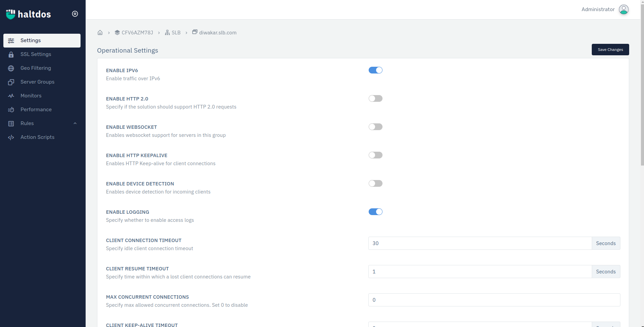This screenshot has width=644, height=327.
Task: Click the Performance stopwatch icon
Action: point(11,110)
